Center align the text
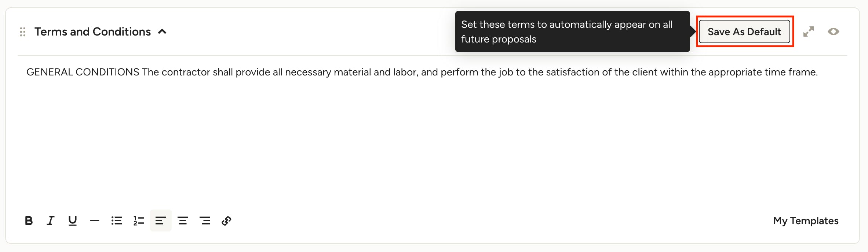This screenshot has width=868, height=252. tap(183, 220)
